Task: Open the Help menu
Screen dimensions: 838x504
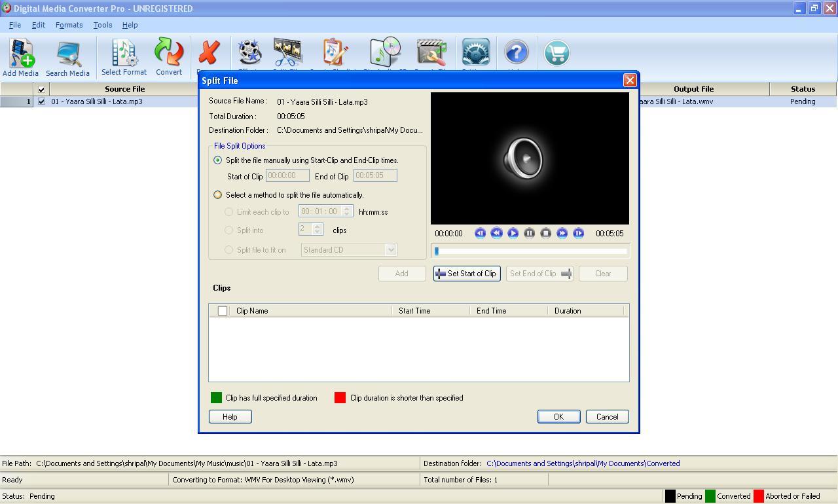Action: tap(130, 25)
